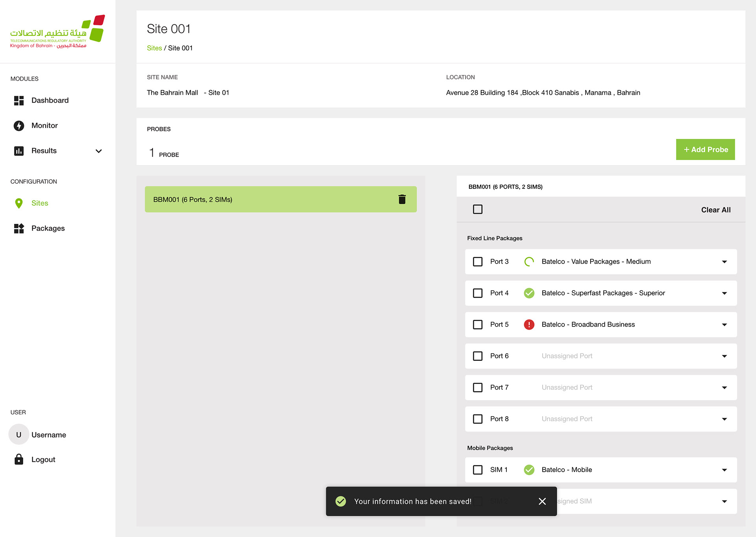The width and height of the screenshot is (756, 537).
Task: Click the red error icon on Port 5
Action: tap(529, 325)
